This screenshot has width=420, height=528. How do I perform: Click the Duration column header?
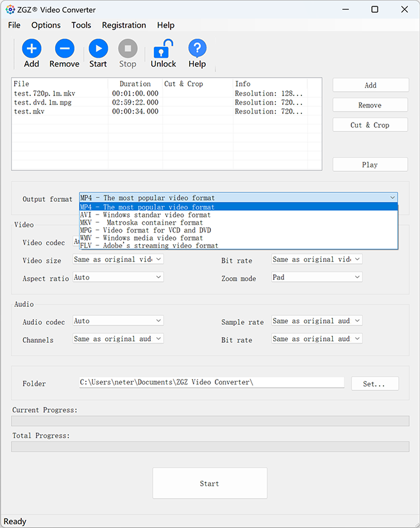(x=135, y=83)
